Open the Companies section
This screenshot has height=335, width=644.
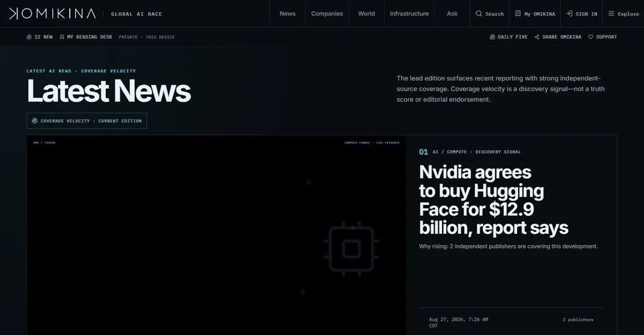click(x=327, y=13)
